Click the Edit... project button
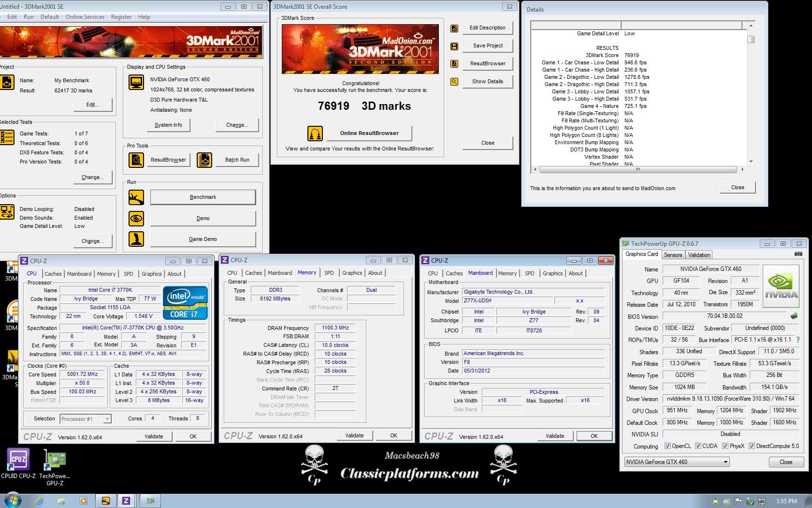The width and height of the screenshot is (812, 508). (x=93, y=105)
